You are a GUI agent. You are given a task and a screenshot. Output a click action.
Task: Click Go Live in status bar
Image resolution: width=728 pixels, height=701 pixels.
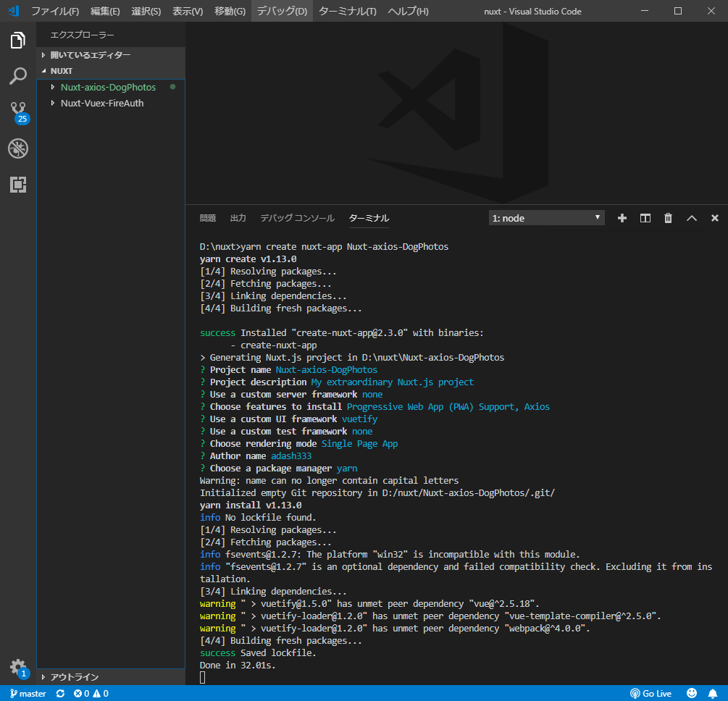(650, 693)
